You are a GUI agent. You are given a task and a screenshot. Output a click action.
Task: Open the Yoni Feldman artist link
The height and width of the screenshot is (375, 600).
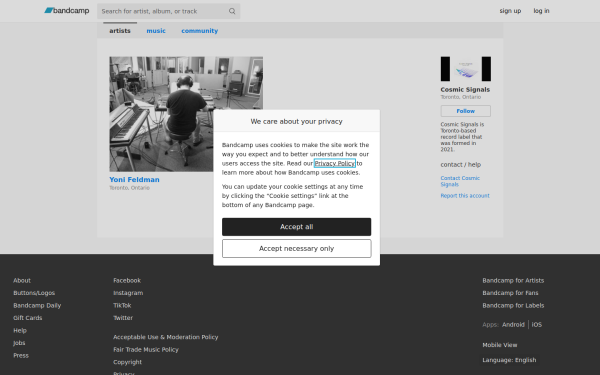point(134,179)
